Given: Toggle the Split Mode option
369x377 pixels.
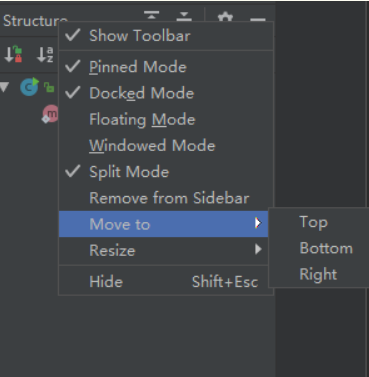Looking at the screenshot, I should pyautogui.click(x=166, y=172).
